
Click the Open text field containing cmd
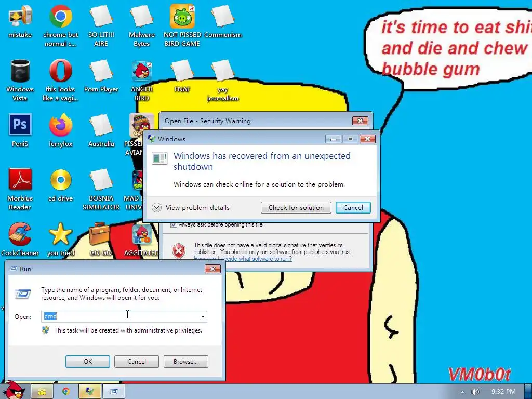(x=124, y=316)
